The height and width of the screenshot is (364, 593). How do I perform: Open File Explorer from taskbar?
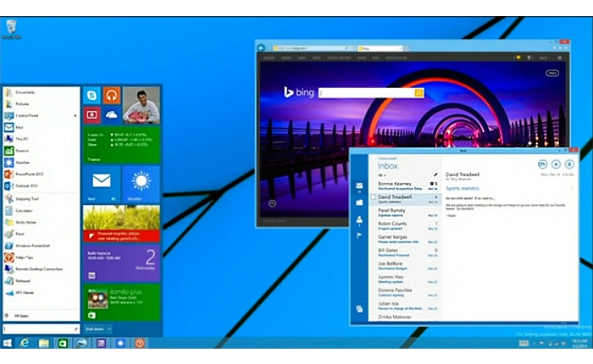[44, 343]
